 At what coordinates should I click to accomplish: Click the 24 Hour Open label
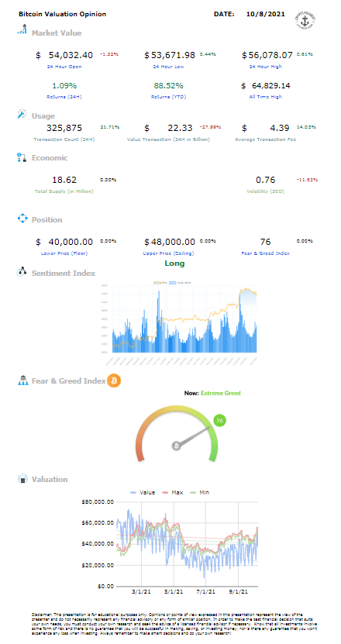click(x=64, y=67)
